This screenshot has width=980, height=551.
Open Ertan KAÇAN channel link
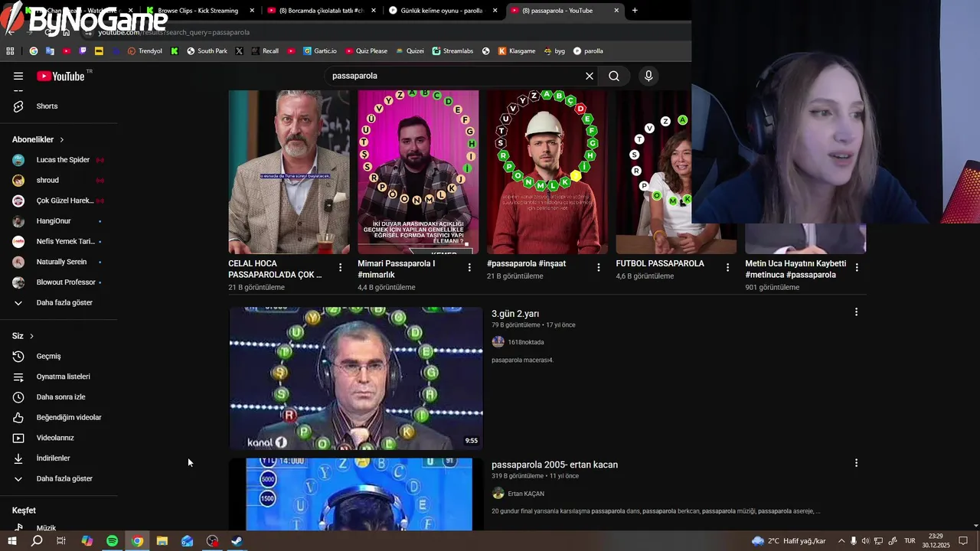click(525, 494)
